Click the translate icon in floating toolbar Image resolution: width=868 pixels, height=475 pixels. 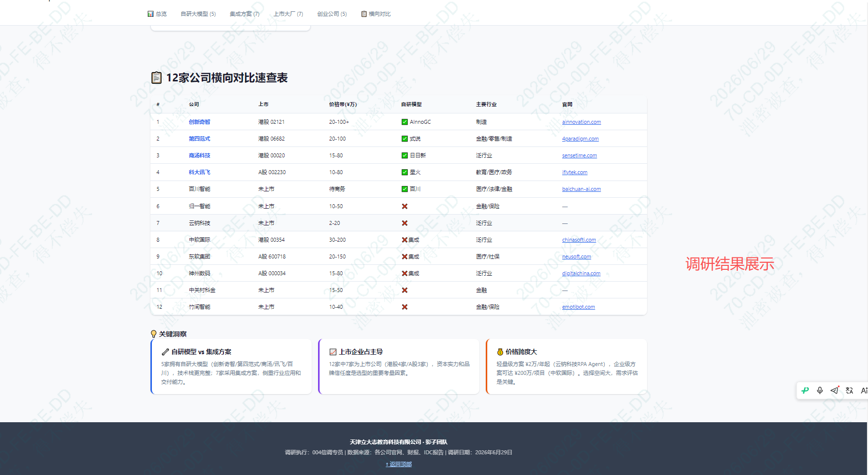[x=849, y=390]
